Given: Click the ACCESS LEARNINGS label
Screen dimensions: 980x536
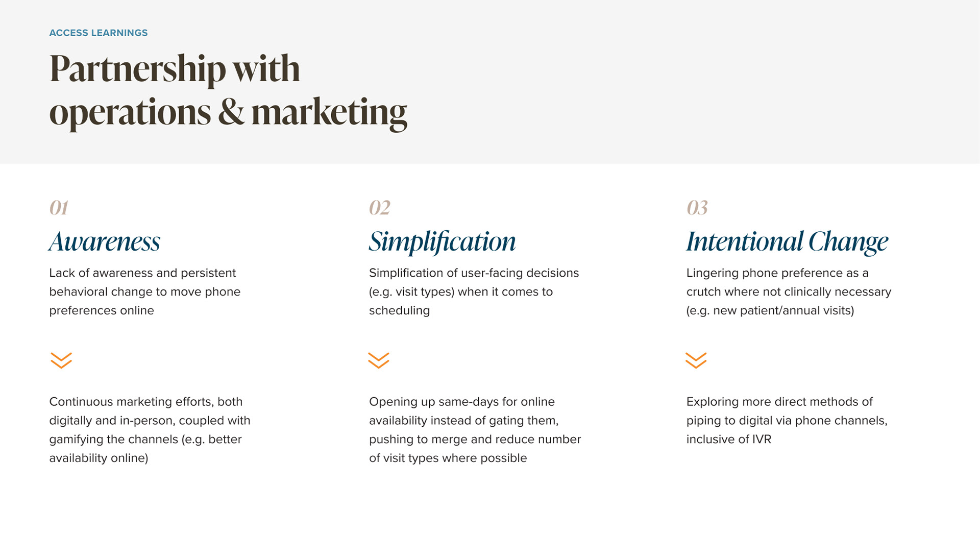Looking at the screenshot, I should click(x=99, y=33).
